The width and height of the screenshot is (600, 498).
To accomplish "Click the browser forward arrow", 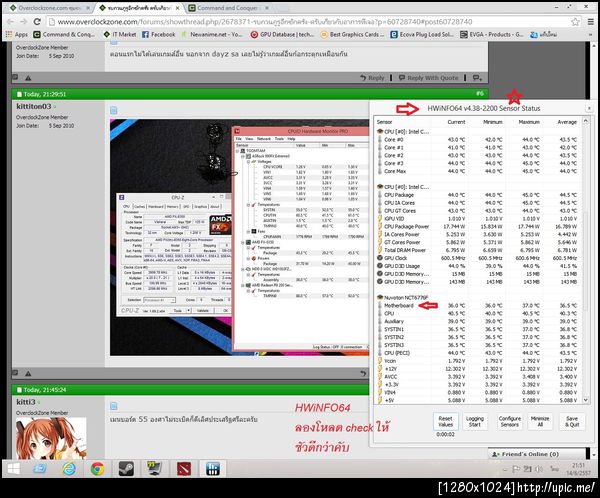I will click(24, 22).
